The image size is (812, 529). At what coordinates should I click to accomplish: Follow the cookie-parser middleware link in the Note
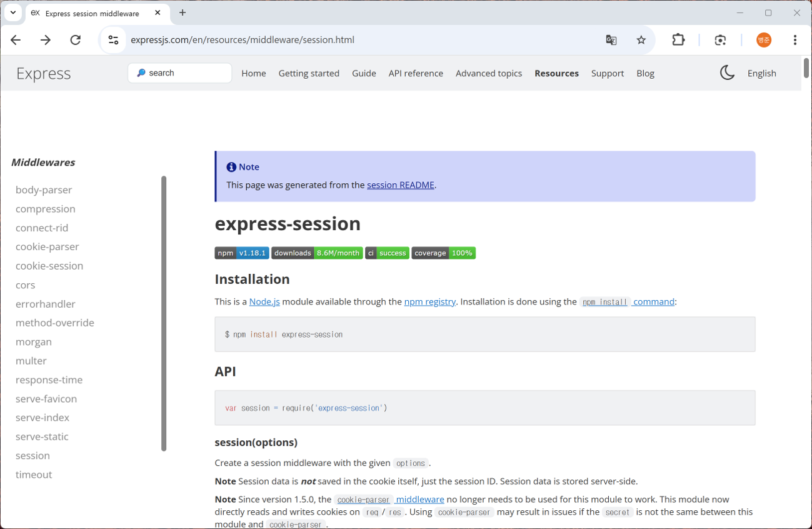pos(389,500)
